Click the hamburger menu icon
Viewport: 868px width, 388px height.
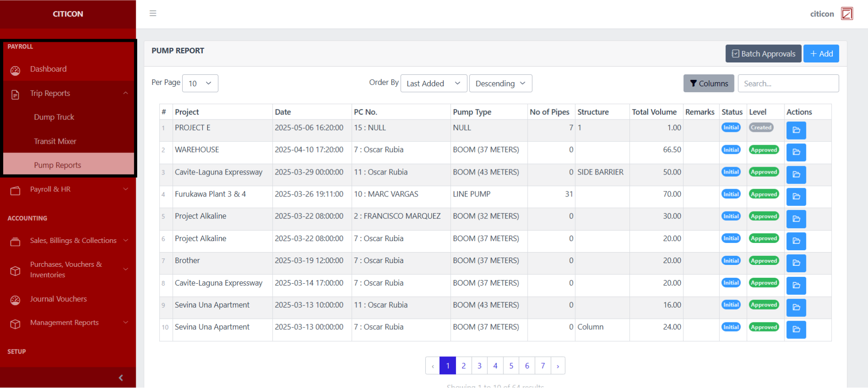(x=153, y=13)
